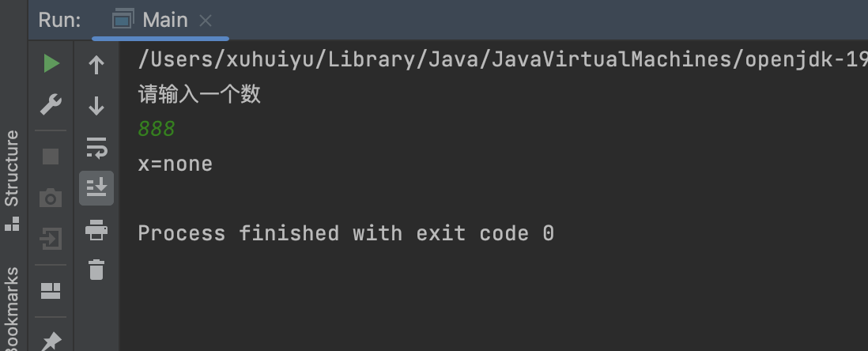Open the Structure tool window

[x=12, y=178]
